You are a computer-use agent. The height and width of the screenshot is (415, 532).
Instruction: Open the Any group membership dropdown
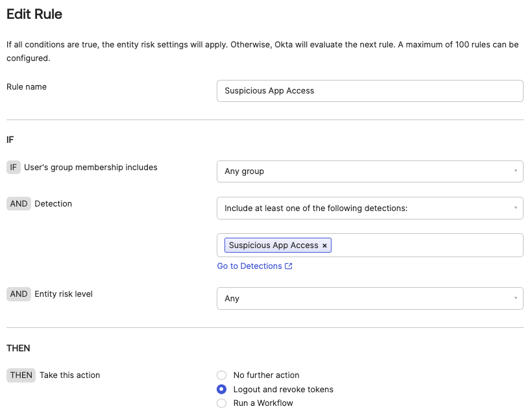coord(370,171)
